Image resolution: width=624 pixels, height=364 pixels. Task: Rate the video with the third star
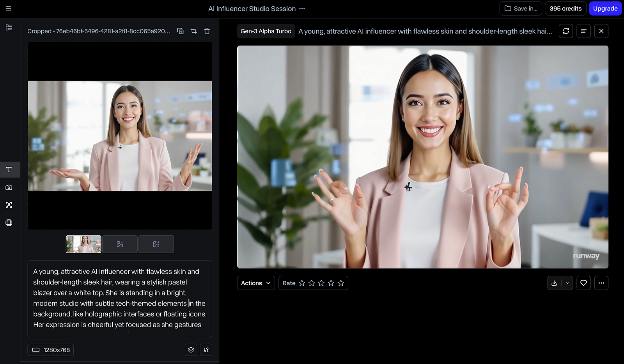(321, 283)
